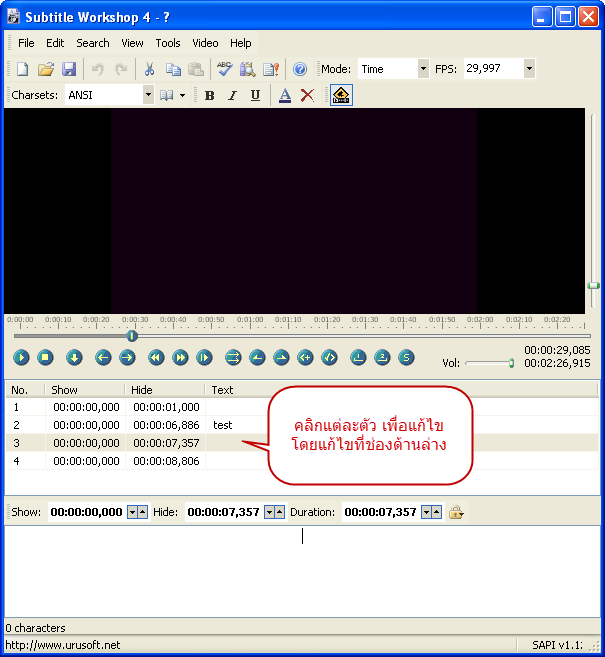Viewport: 605px width, 657px height.
Task: Toggle Italic formatting
Action: click(x=233, y=96)
